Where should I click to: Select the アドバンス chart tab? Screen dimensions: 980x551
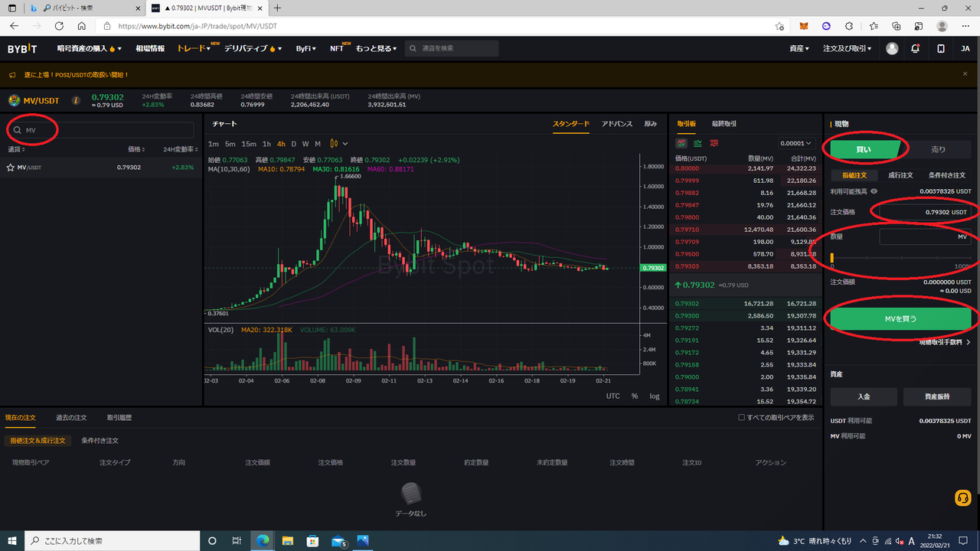(x=617, y=123)
